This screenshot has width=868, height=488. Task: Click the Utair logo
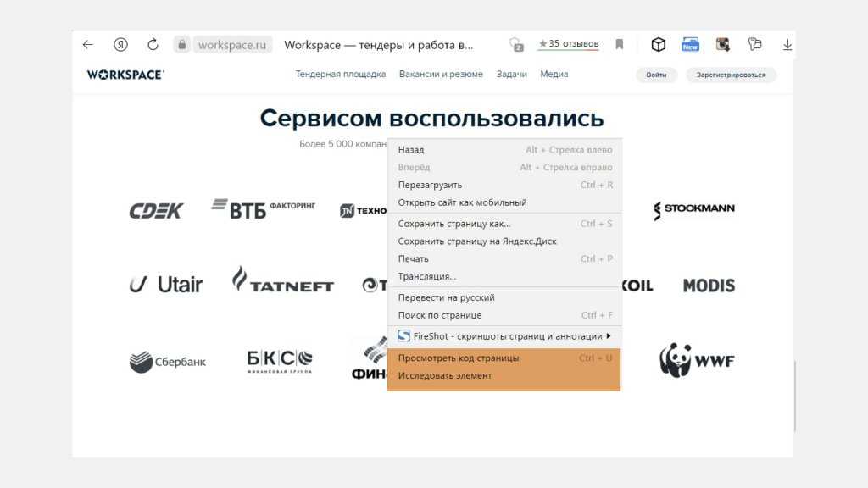[166, 285]
